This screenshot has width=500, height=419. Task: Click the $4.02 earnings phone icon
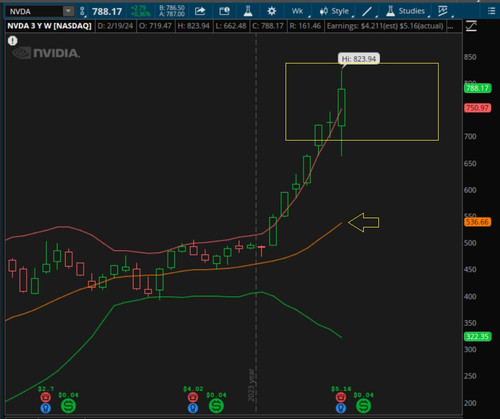click(x=193, y=397)
